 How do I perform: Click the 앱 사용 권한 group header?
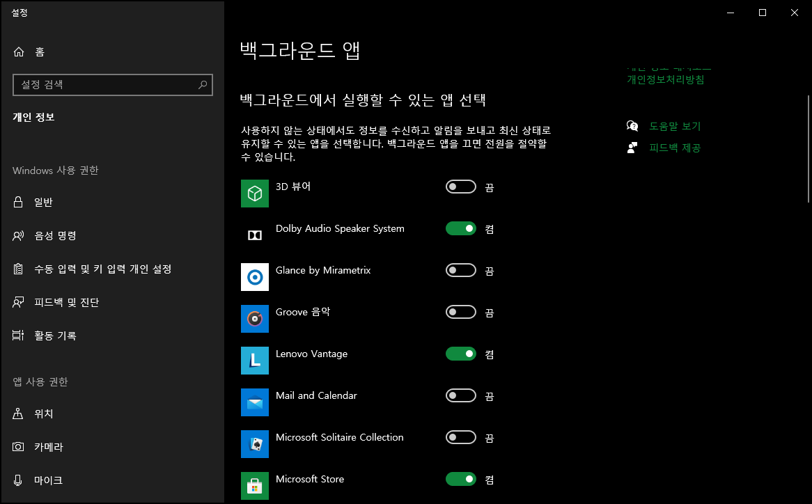[x=40, y=381]
